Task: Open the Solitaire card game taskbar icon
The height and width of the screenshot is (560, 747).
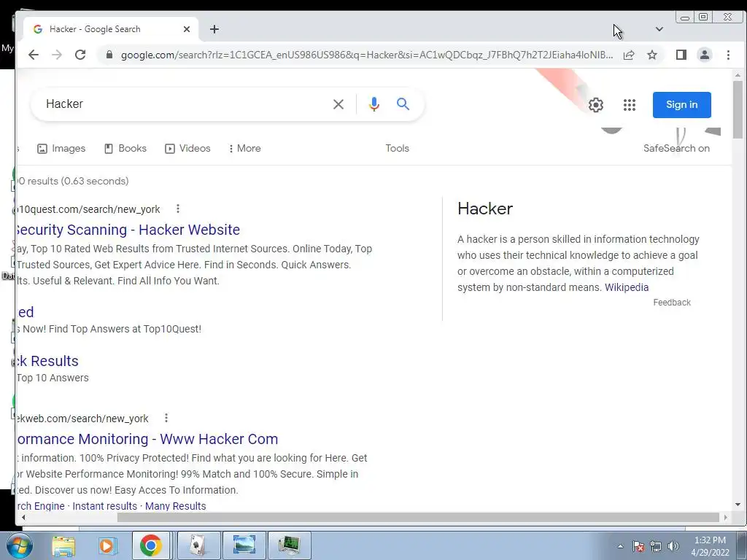Action: click(198, 545)
